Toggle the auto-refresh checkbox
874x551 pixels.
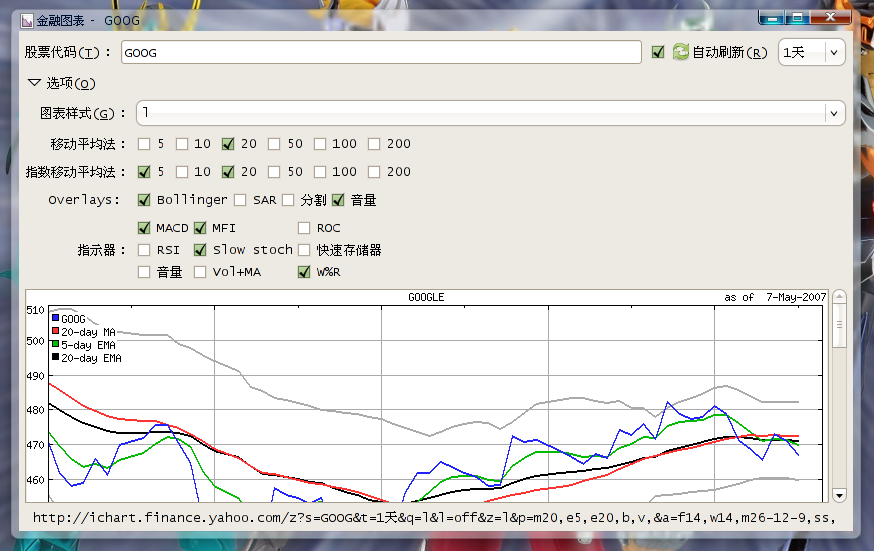(x=658, y=52)
